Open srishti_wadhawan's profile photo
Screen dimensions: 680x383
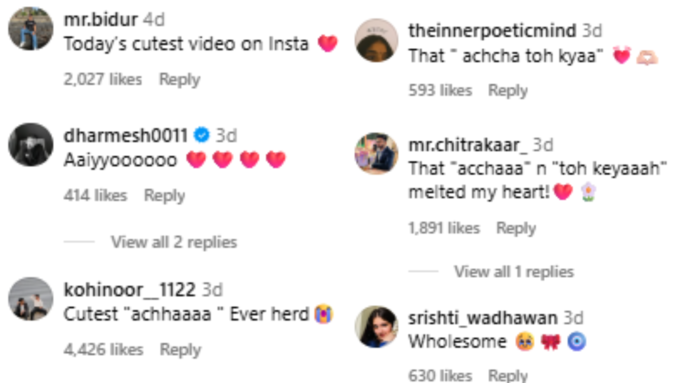[x=376, y=327]
